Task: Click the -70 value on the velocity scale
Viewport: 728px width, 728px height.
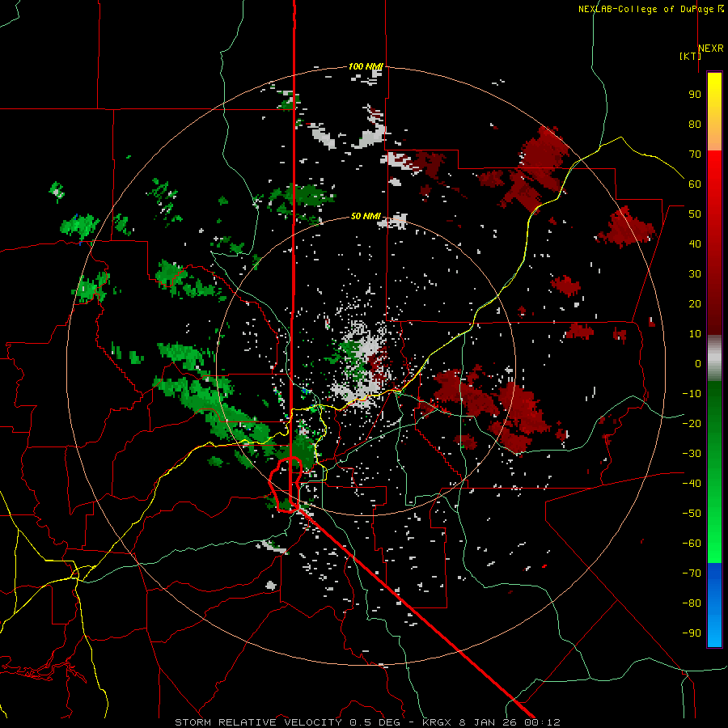Action: 692,574
